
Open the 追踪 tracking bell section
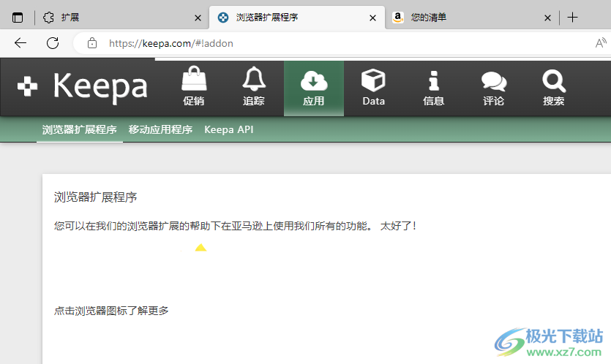click(x=254, y=88)
